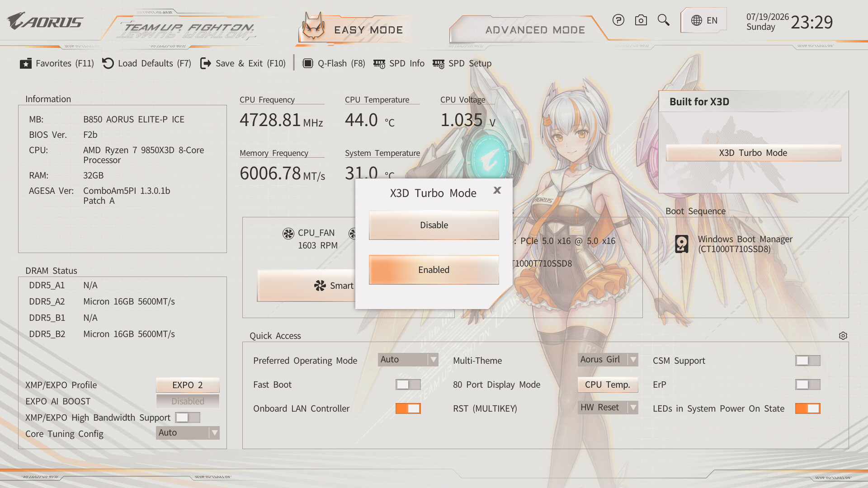Click X3D Turbo Mode button in Built for X3D
Viewport: 868px width, 488px height.
754,153
